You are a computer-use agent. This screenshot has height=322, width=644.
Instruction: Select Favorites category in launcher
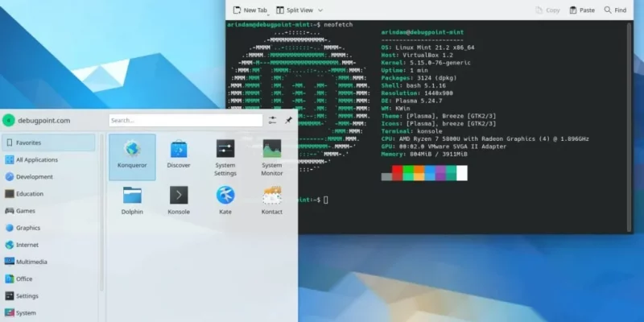point(48,142)
